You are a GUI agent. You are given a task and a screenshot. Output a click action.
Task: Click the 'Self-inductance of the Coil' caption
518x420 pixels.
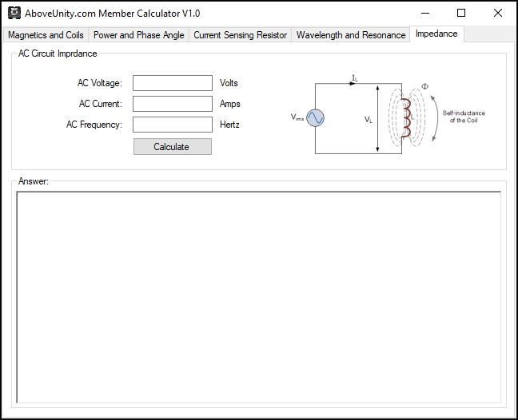click(x=464, y=117)
